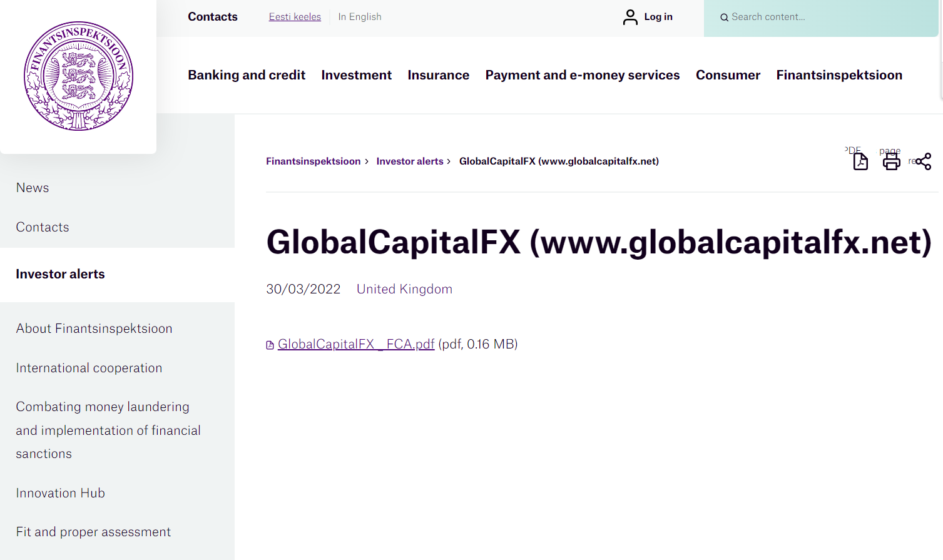Click the Finantsinspektsioon logo emblem
943x560 pixels.
(x=78, y=76)
